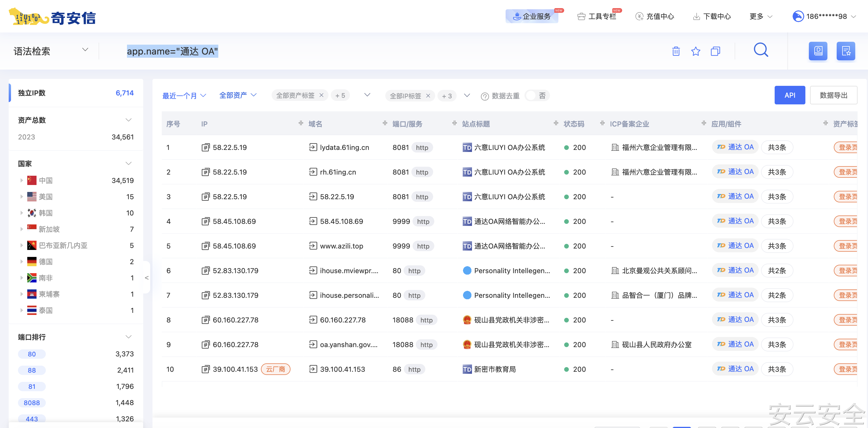
Task: Open the account menu 186******98
Action: (824, 16)
